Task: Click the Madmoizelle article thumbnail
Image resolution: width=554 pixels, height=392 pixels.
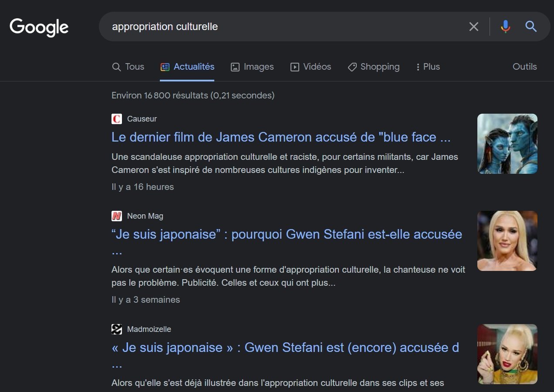Action: click(x=507, y=354)
